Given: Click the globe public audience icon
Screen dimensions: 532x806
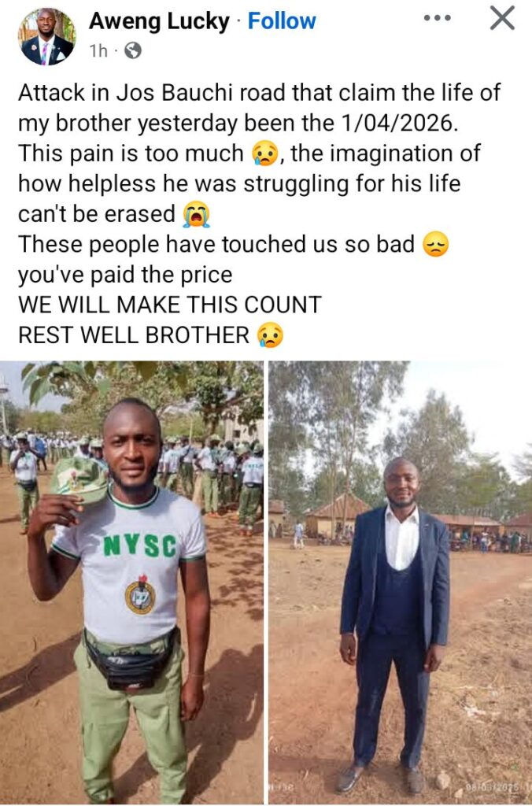Looking at the screenshot, I should point(133,51).
